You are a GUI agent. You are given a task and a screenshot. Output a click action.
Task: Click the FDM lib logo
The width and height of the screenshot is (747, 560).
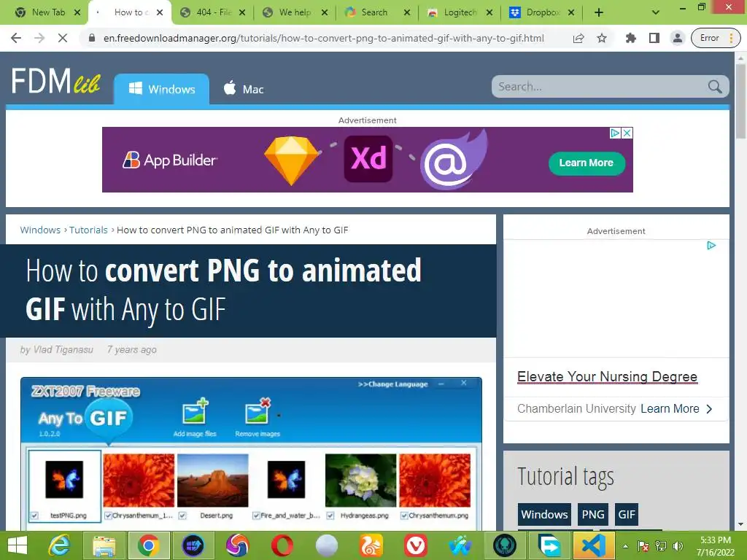point(55,80)
